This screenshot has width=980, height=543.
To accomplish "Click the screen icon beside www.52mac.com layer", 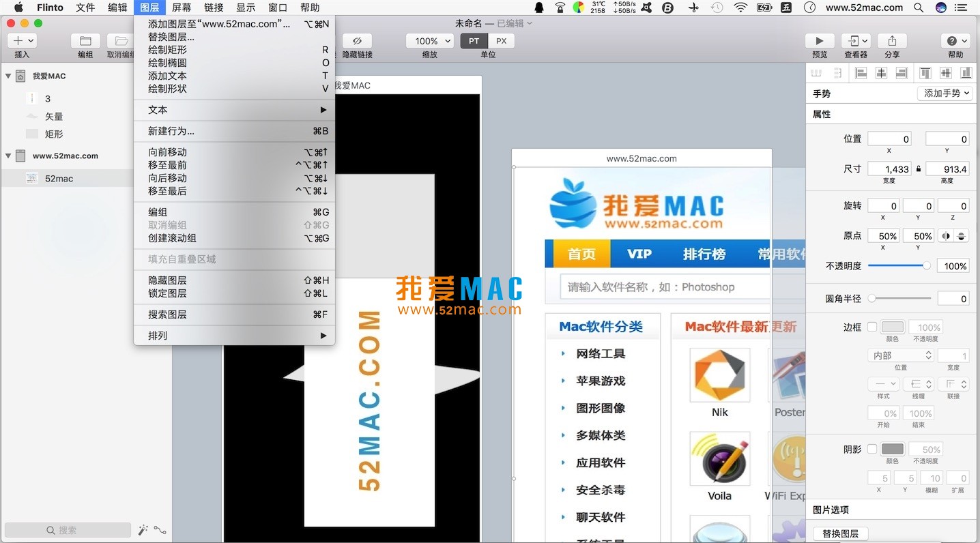I will [x=20, y=156].
